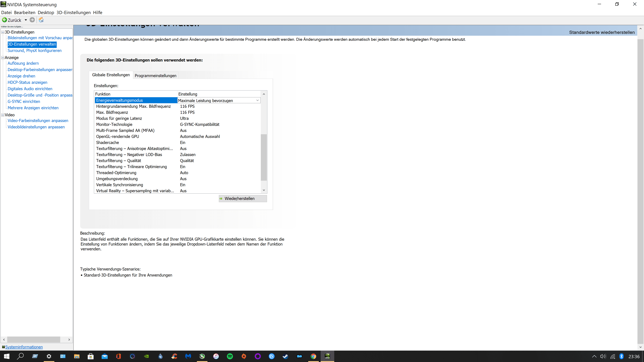644x362 pixels.
Task: Select the Threaded-Optimierung row
Action: [x=177, y=173]
